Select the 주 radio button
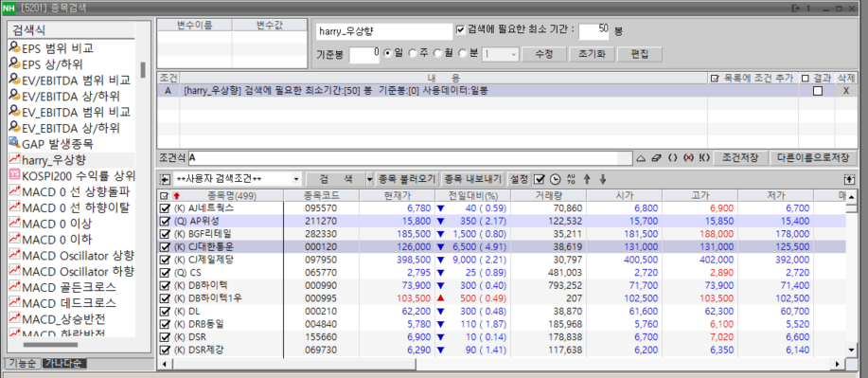The image size is (868, 378). tap(413, 54)
